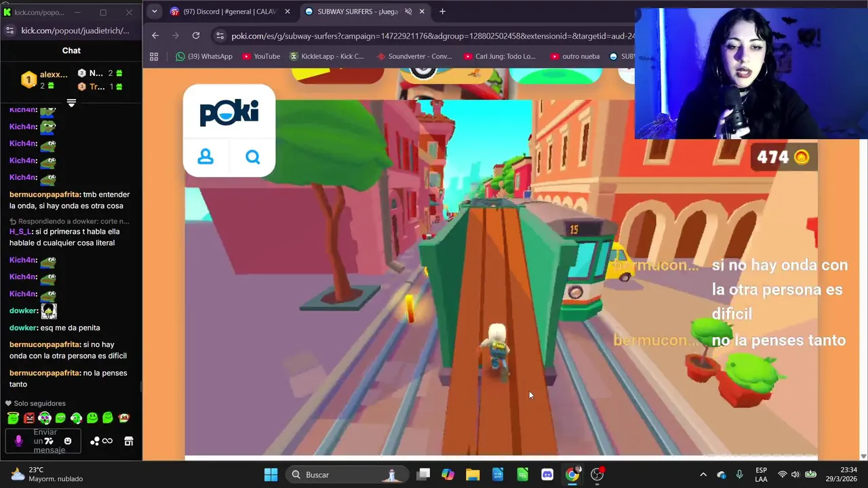The width and height of the screenshot is (868, 488).
Task: Insert the green headphones emote
Action: coord(45,418)
